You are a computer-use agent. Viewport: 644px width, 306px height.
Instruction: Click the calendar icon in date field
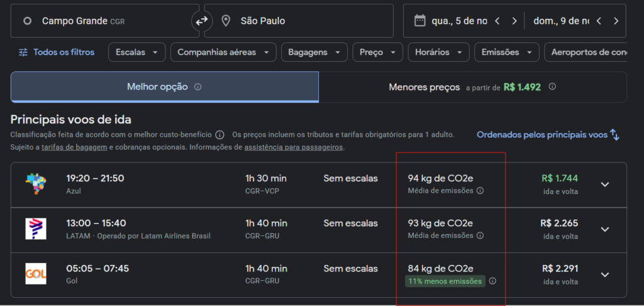(419, 21)
